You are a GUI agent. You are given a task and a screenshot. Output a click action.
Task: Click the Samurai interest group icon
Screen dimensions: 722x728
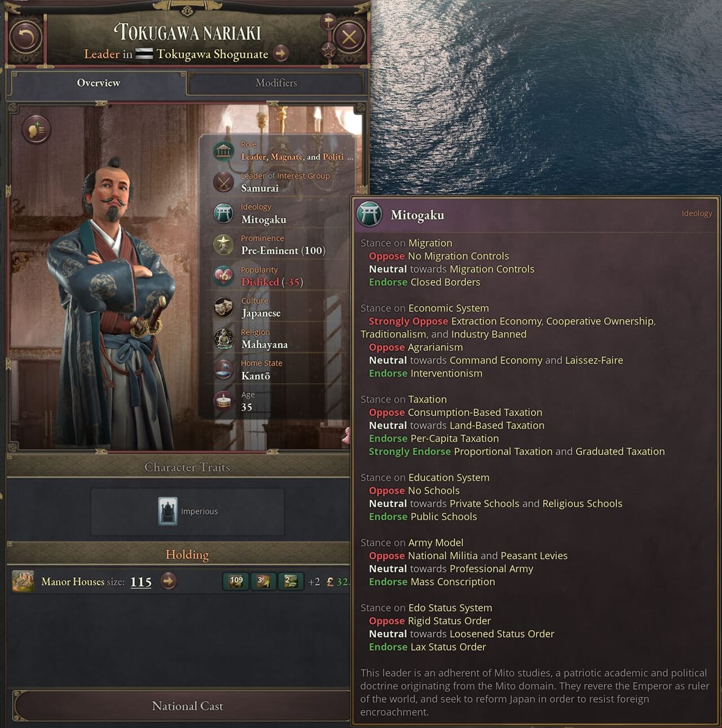[x=224, y=182]
